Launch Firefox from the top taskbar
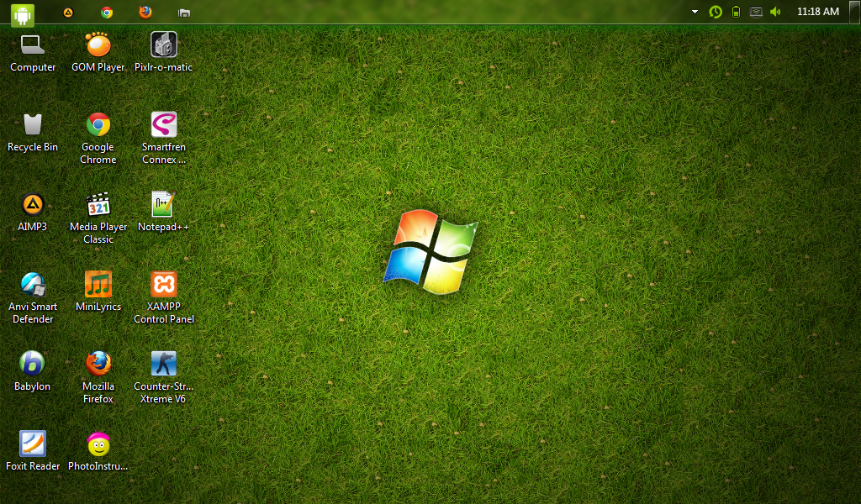 click(145, 12)
